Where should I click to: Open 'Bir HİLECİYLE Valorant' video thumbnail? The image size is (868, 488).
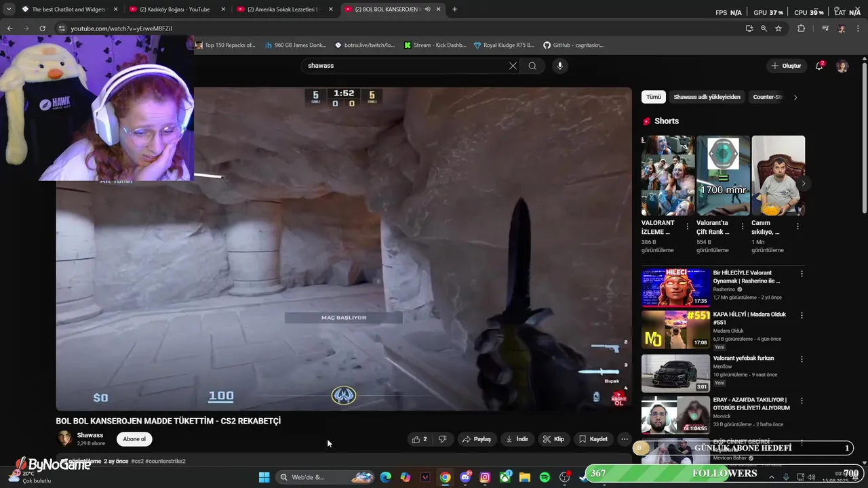675,287
